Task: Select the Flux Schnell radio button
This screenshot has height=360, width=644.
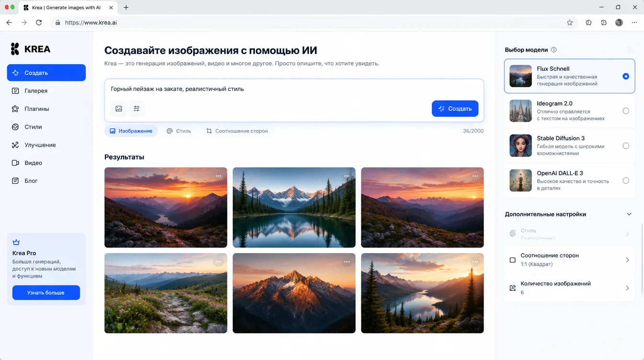Action: [626, 76]
